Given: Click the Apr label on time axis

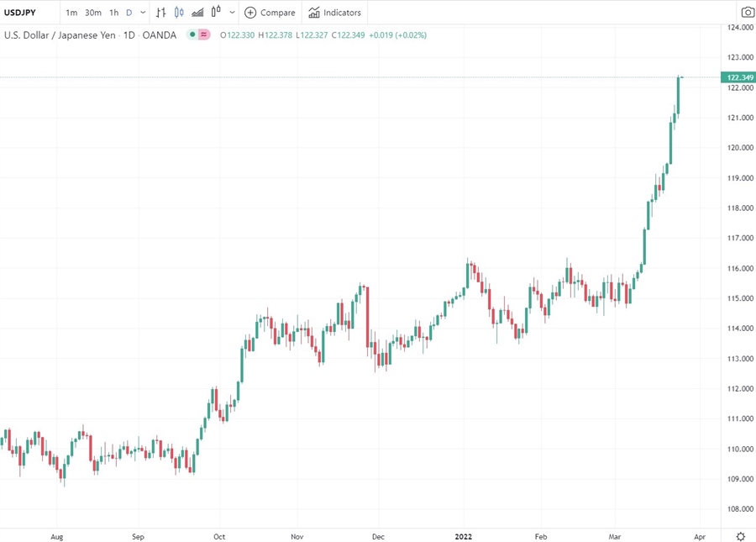Looking at the screenshot, I should coord(700,537).
